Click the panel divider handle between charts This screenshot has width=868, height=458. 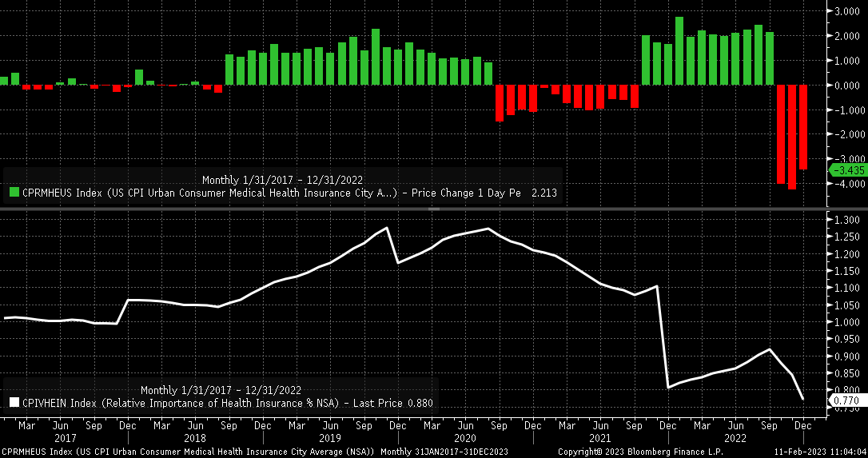pyautogui.click(x=434, y=209)
